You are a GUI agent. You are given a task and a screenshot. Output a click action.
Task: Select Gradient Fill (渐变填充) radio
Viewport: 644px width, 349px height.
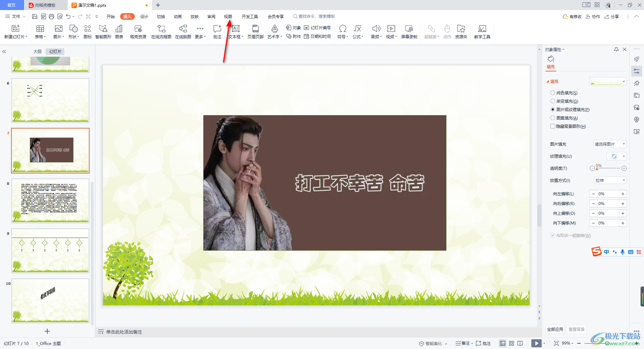553,101
